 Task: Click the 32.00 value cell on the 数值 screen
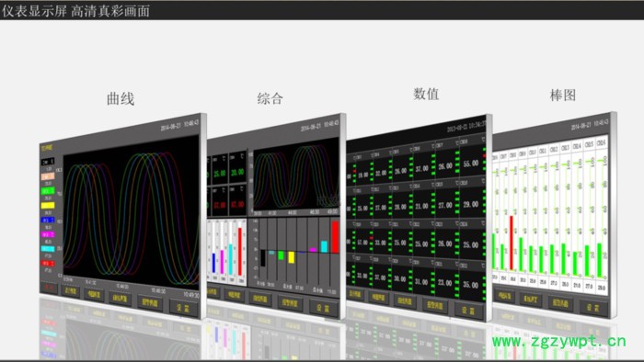tap(381, 173)
